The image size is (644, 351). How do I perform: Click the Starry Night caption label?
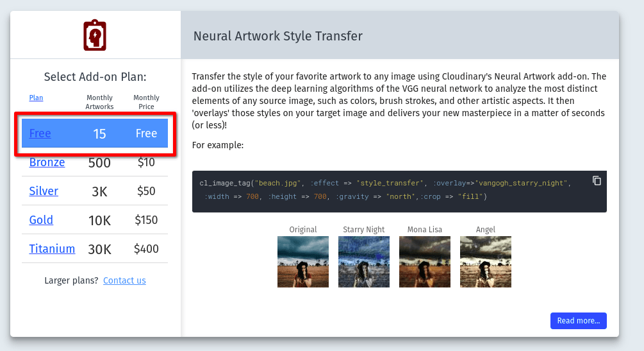pos(364,229)
